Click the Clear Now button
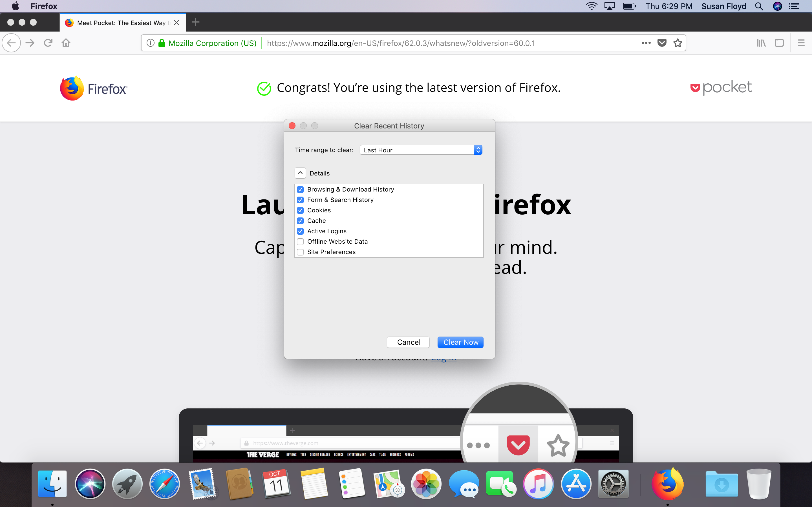 pyautogui.click(x=461, y=342)
